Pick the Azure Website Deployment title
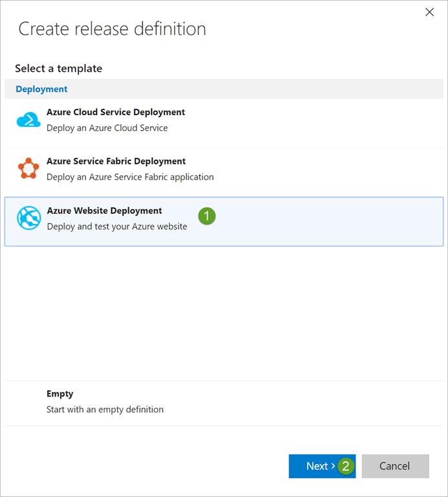448x497 pixels. 104,210
